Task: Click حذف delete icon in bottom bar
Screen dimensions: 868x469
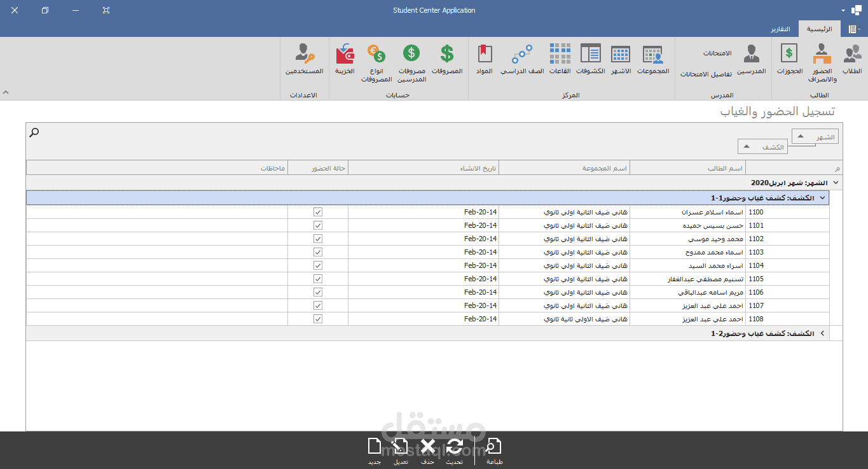Action: pyautogui.click(x=427, y=451)
